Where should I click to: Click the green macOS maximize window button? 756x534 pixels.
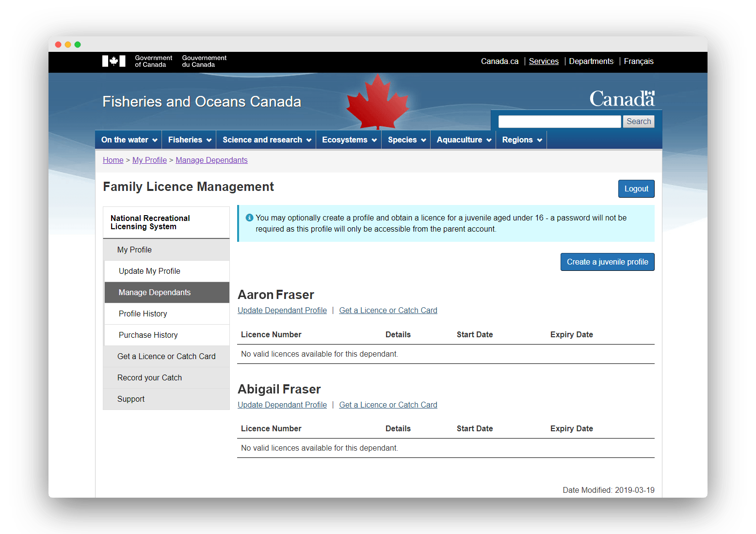(78, 45)
